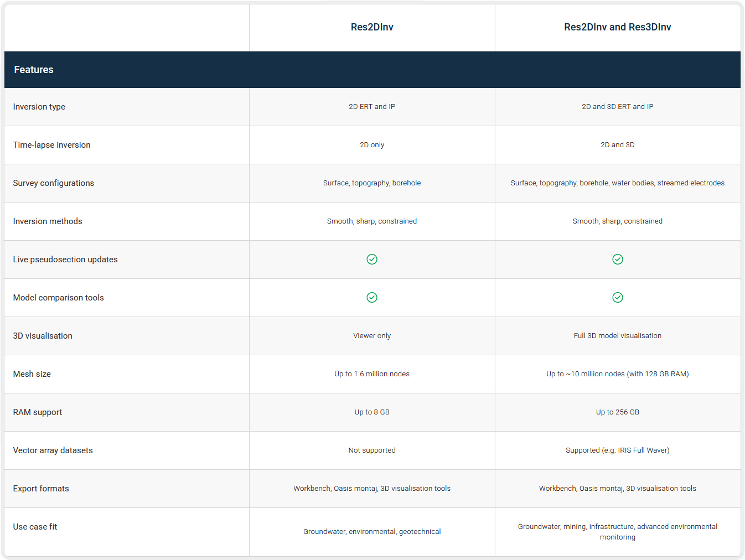The image size is (745, 560).
Task: Click the Live pseudosection checkmark in Res2DInv and Res3DInv column
Action: (x=618, y=260)
